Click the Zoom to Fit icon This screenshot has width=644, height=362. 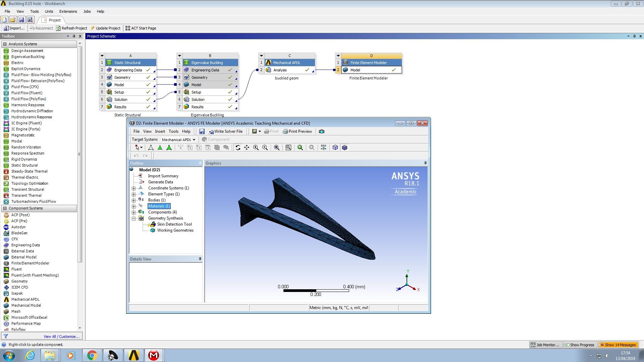(277, 147)
